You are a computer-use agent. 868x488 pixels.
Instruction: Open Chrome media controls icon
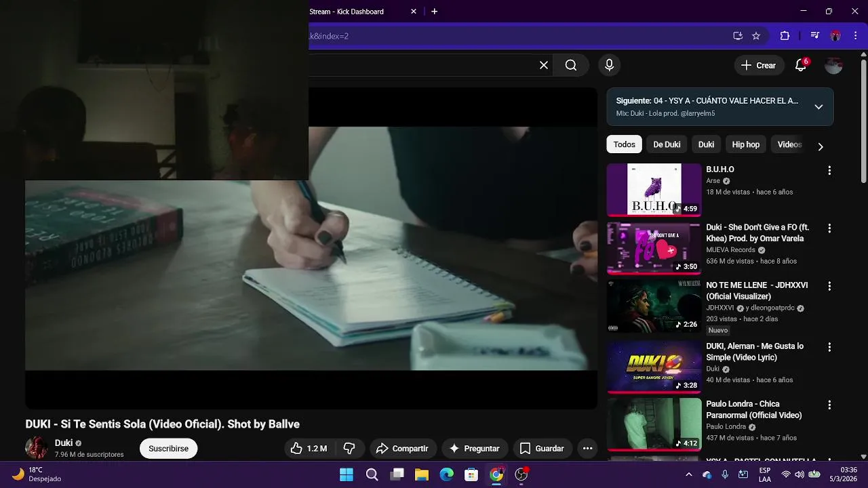click(815, 36)
